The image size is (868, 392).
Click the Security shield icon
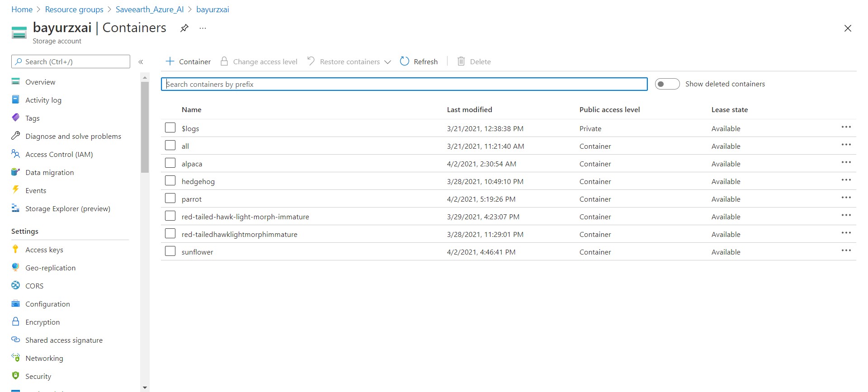tap(16, 376)
